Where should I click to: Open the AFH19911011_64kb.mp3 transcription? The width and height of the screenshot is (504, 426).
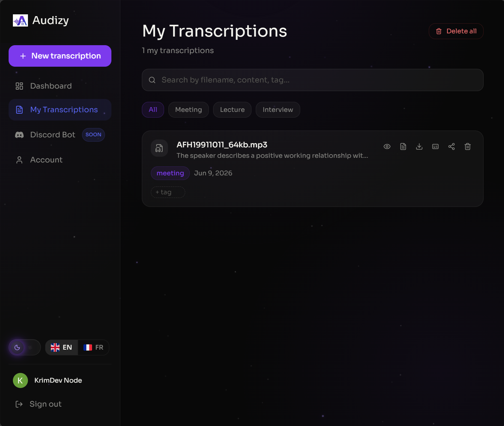(x=222, y=145)
